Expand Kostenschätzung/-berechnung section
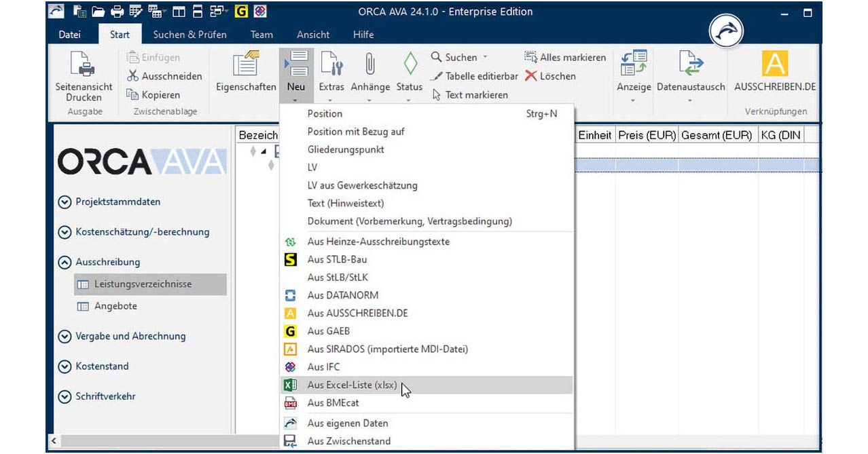 click(x=65, y=232)
